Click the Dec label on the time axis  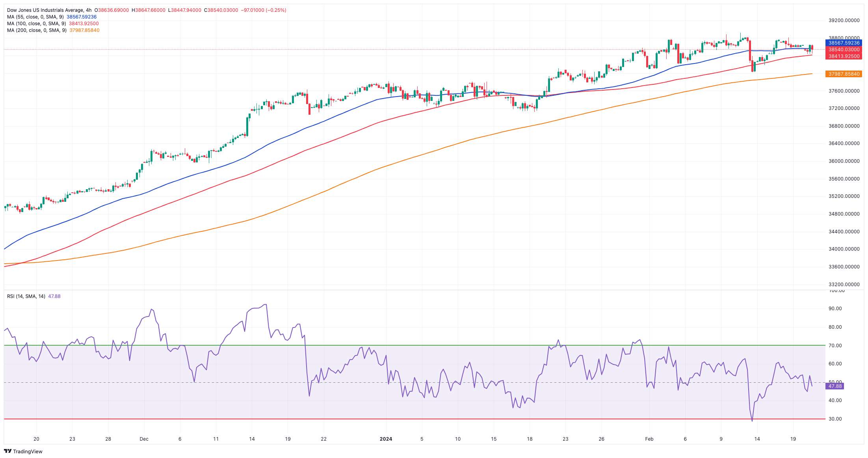point(144,439)
